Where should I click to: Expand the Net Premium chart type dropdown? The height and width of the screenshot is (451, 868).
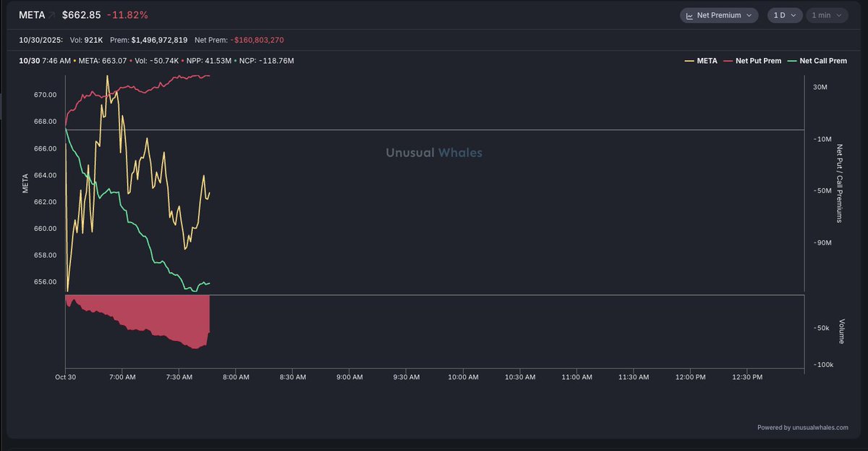coord(718,15)
